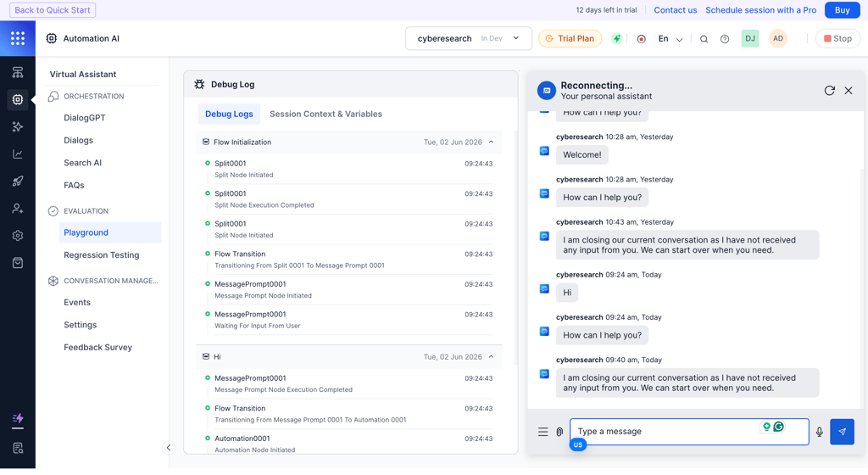Screen dimensions: 868x475
Task: Click the Type a message input field
Action: (690, 432)
